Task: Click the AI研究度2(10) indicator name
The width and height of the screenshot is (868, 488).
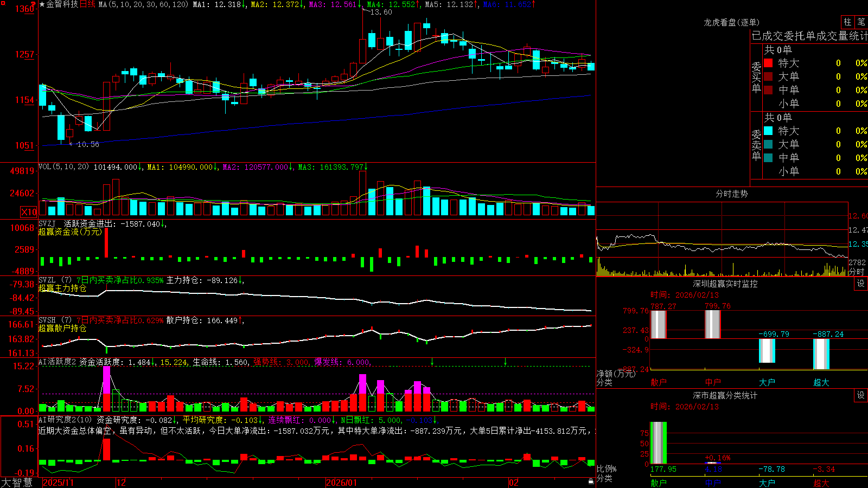Action: pyautogui.click(x=66, y=420)
